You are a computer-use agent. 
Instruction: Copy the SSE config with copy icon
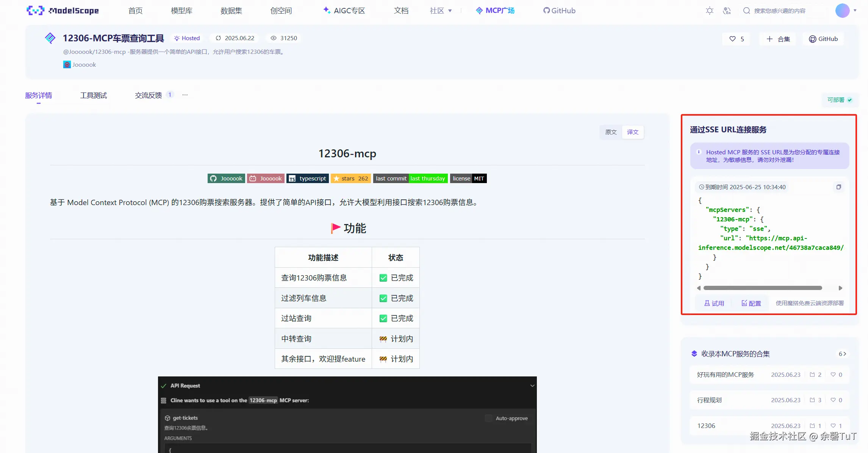(838, 187)
